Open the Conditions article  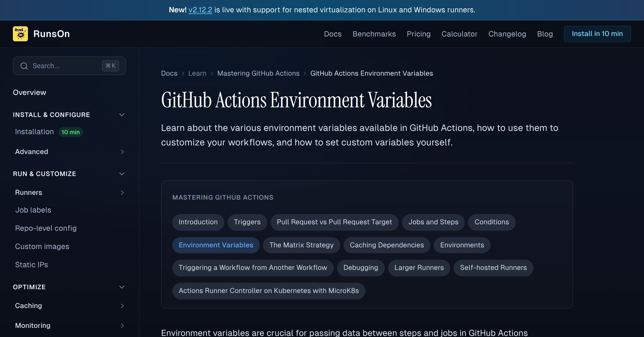click(x=492, y=222)
